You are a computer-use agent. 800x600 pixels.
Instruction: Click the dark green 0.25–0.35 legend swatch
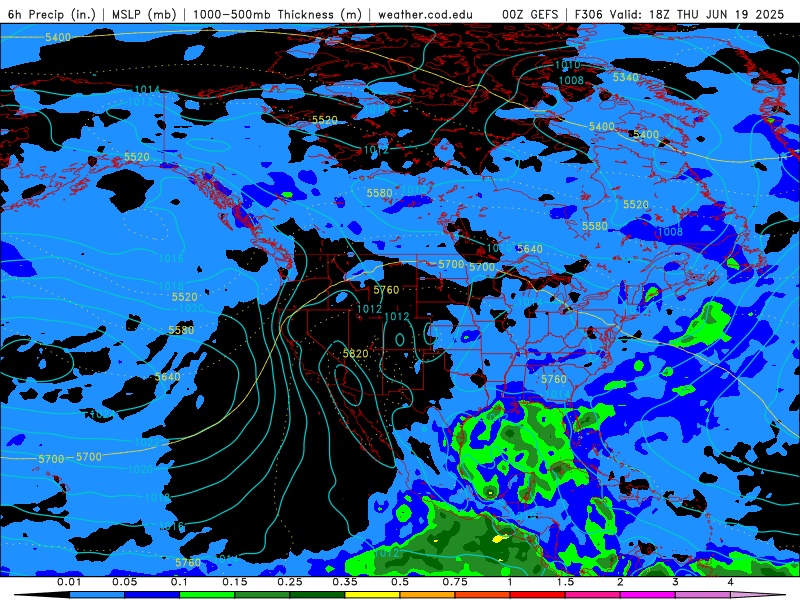pyautogui.click(x=317, y=595)
